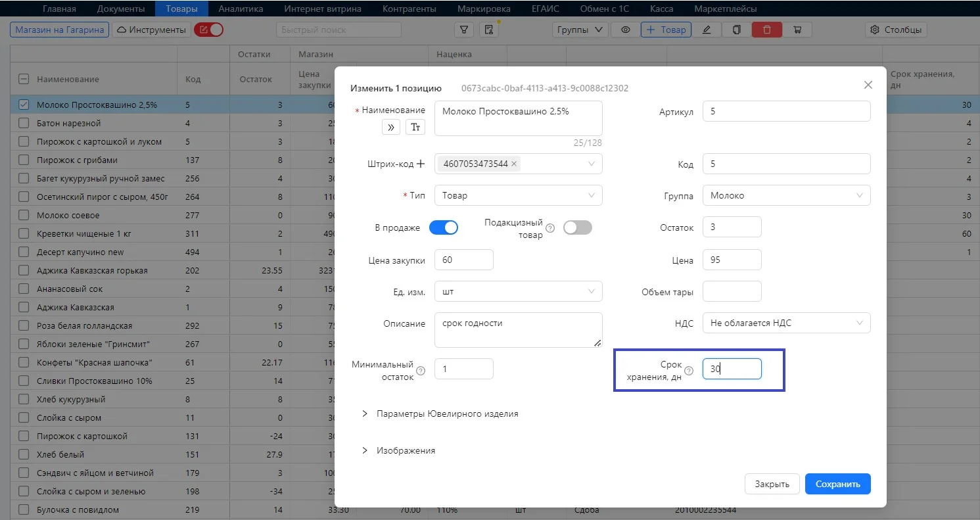
Task: Open the Интернет витрина menu tab
Action: coord(323,9)
